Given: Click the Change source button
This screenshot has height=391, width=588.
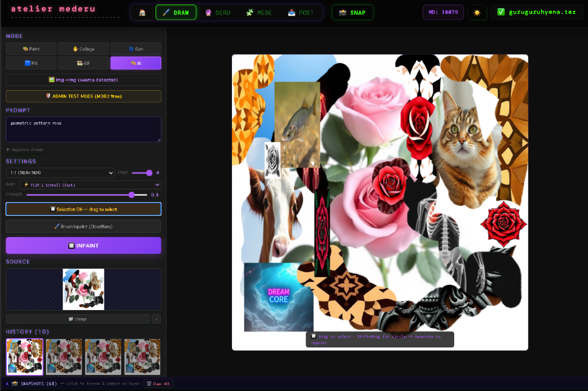Looking at the screenshot, I should [78, 319].
